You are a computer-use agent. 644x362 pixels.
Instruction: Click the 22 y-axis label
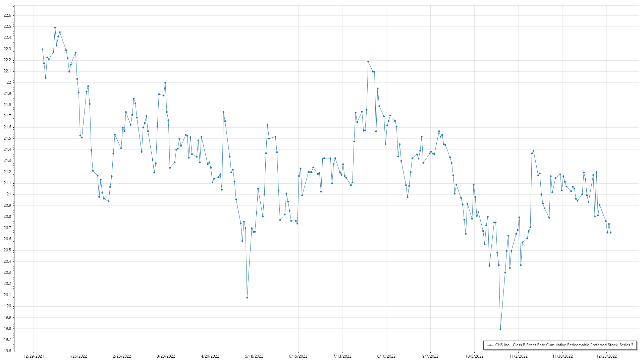click(x=9, y=82)
